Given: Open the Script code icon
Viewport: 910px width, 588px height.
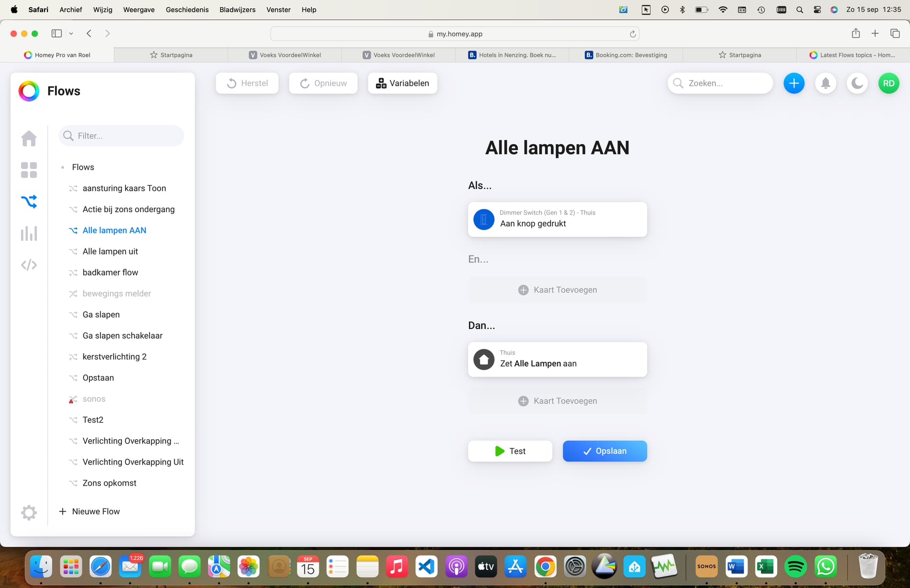Looking at the screenshot, I should coord(29,265).
